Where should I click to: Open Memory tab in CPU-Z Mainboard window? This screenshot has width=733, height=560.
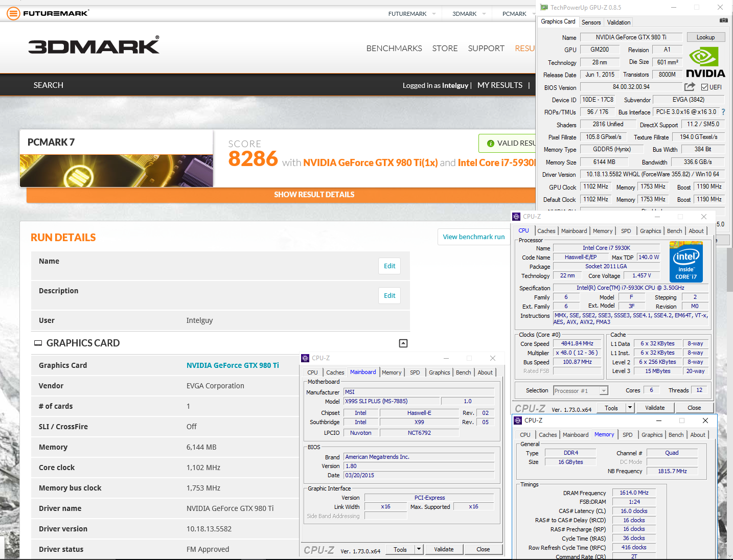pos(392,372)
